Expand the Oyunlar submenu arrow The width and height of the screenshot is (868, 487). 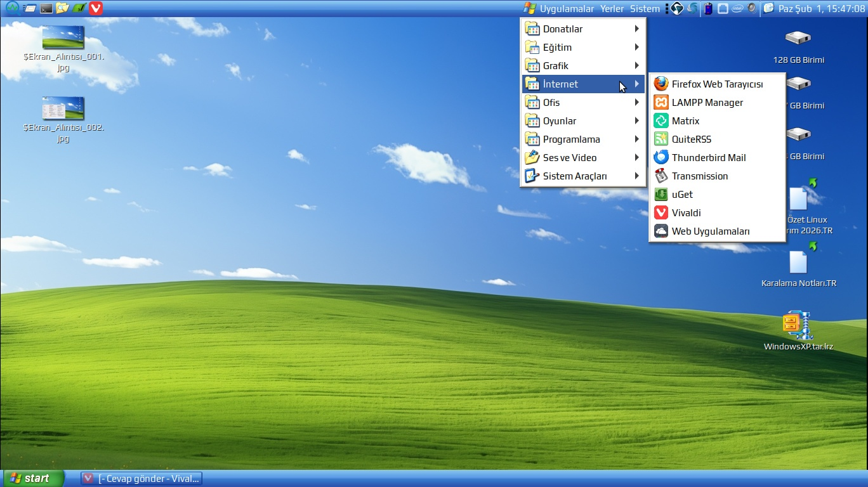[x=636, y=120]
